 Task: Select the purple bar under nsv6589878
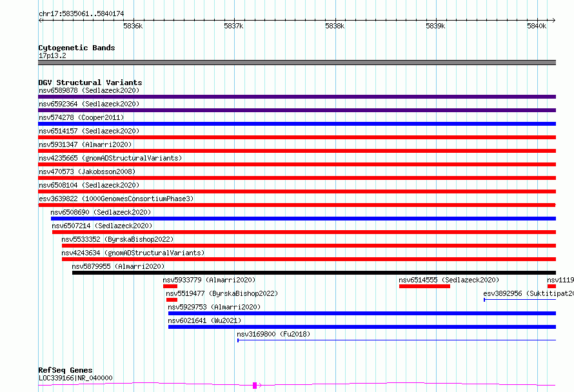tap(297, 97)
